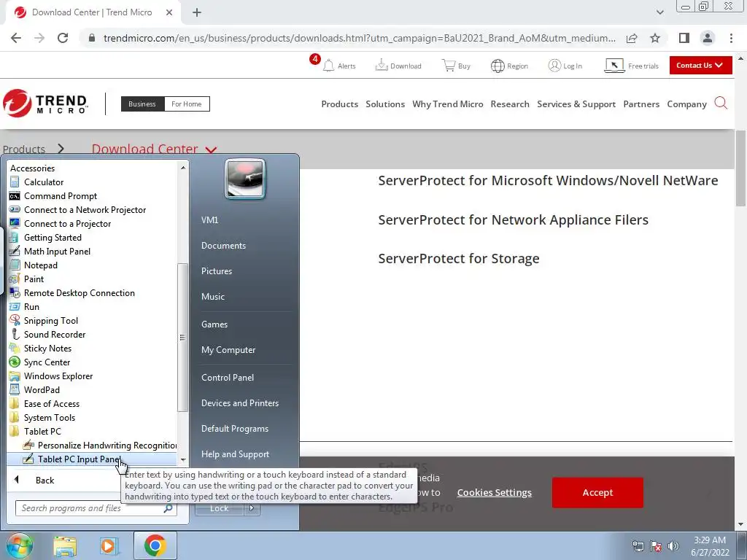Open Sync Center
This screenshot has width=747, height=560.
point(47,362)
